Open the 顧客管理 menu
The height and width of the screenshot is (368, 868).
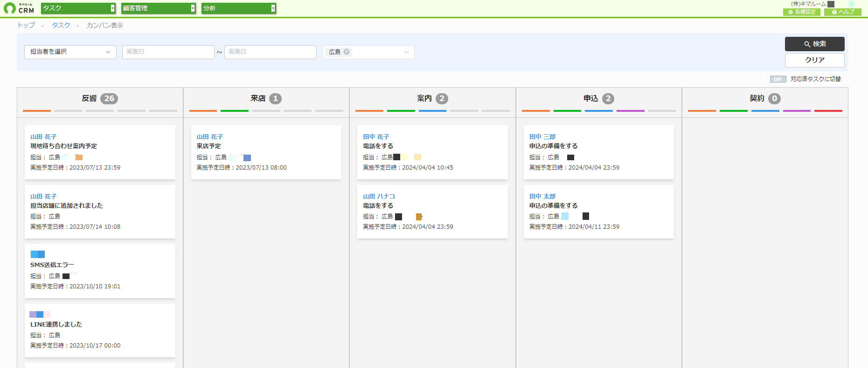159,8
